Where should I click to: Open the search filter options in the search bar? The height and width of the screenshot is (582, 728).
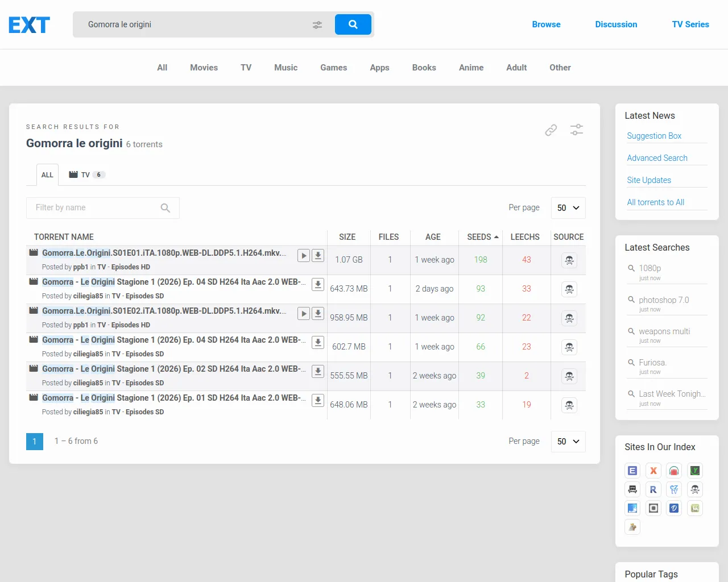pos(317,24)
